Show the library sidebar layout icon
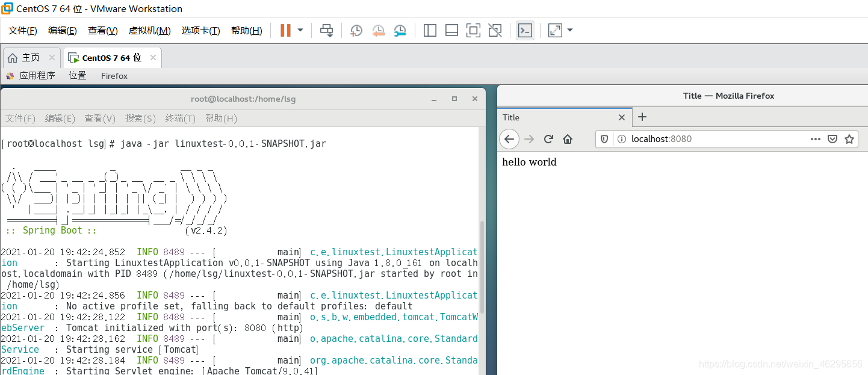The height and width of the screenshot is (375, 868). point(430,30)
